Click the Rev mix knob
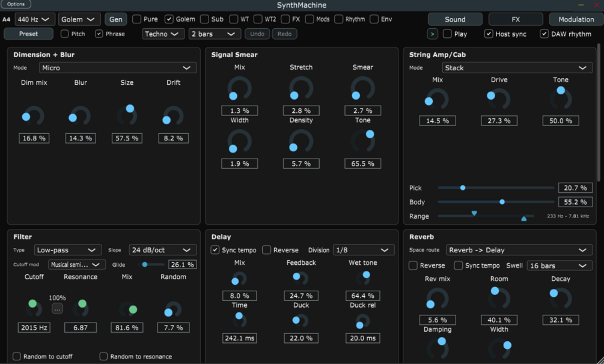 click(437, 299)
